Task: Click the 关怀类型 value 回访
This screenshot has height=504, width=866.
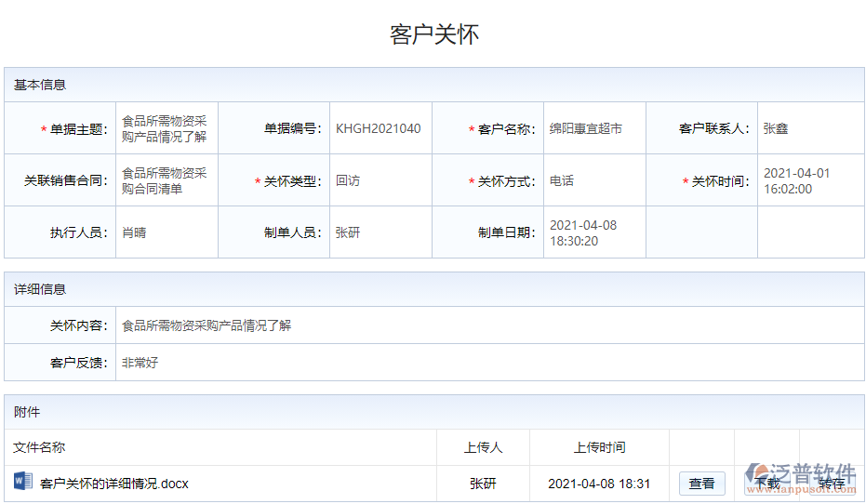Action: pos(348,180)
